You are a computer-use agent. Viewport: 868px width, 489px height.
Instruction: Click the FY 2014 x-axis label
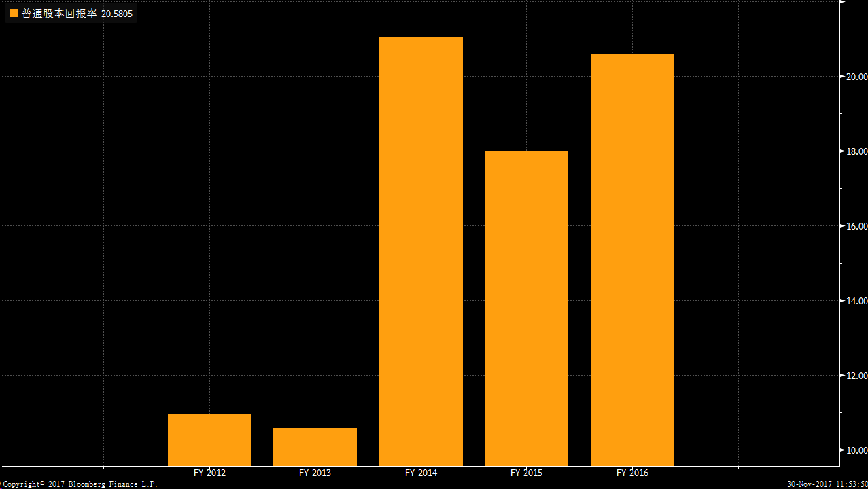tap(421, 473)
